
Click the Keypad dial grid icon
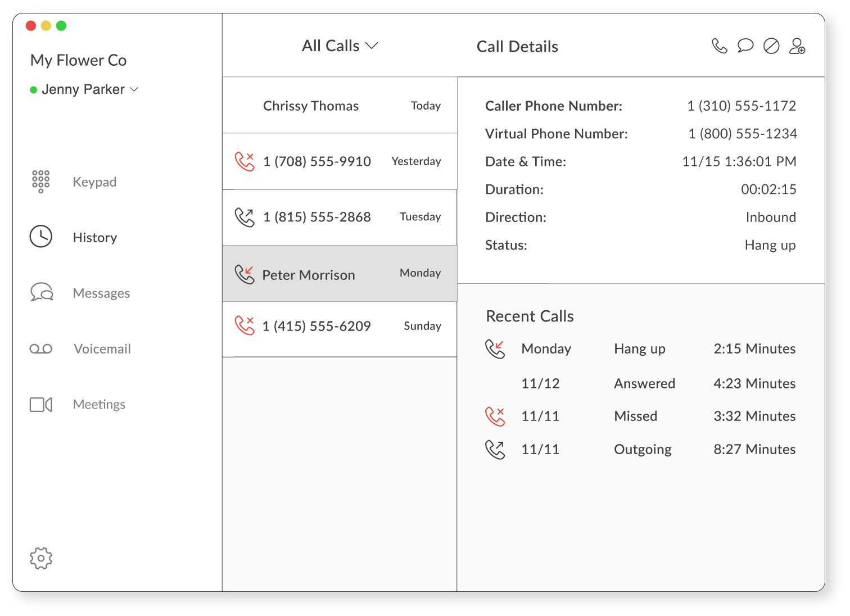(x=41, y=182)
